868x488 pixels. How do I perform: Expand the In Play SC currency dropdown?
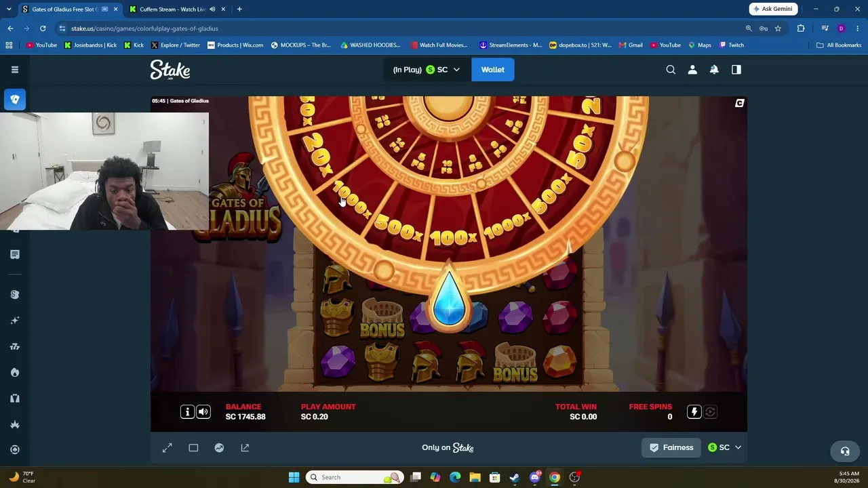point(427,69)
